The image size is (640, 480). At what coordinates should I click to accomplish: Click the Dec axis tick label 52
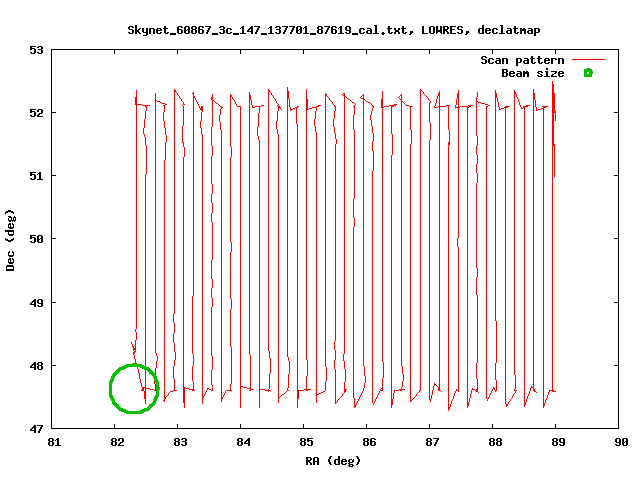(36, 113)
